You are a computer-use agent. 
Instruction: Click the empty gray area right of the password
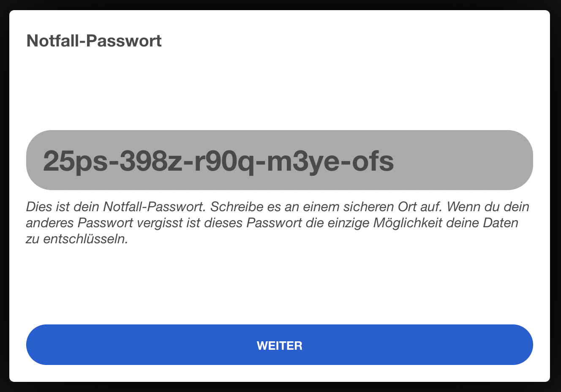click(465, 161)
